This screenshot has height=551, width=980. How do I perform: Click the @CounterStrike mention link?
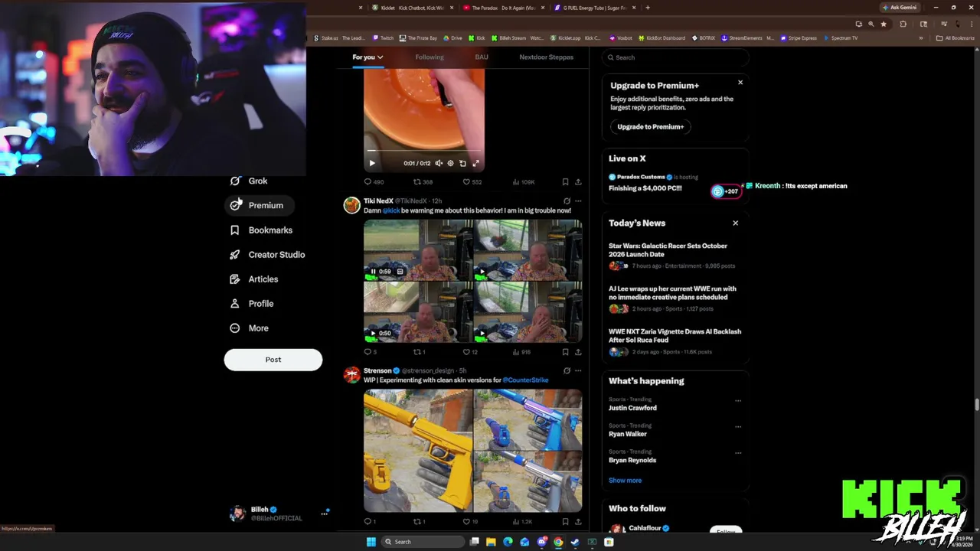(526, 380)
